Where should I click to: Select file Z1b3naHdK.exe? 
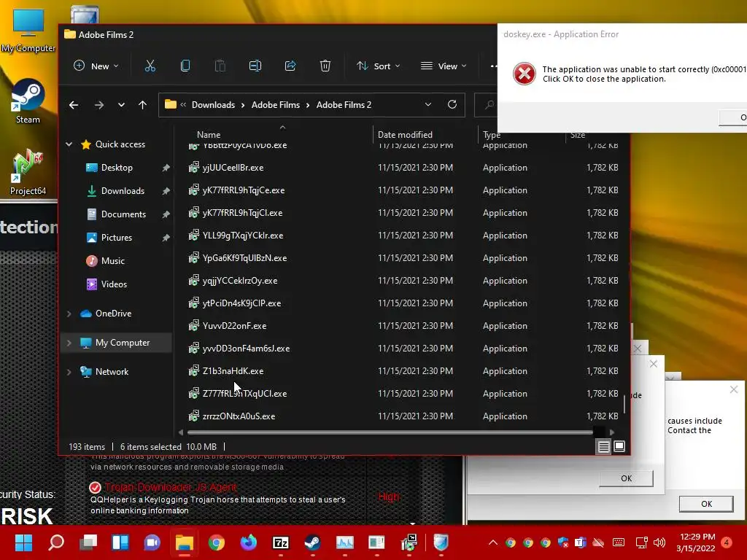[233, 371]
